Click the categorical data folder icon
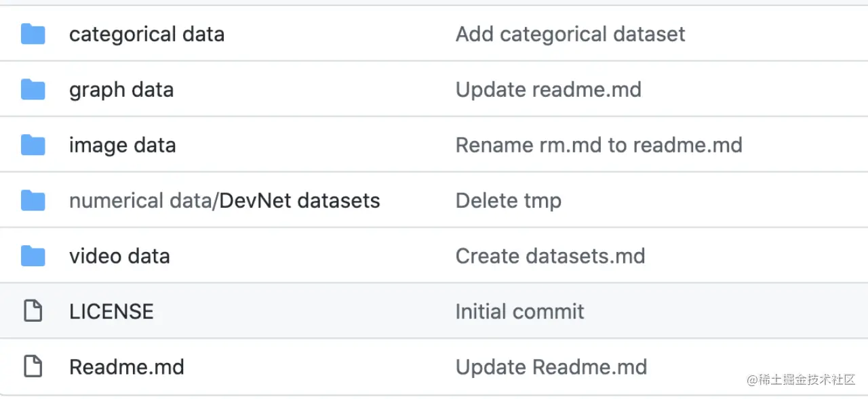 pyautogui.click(x=33, y=34)
